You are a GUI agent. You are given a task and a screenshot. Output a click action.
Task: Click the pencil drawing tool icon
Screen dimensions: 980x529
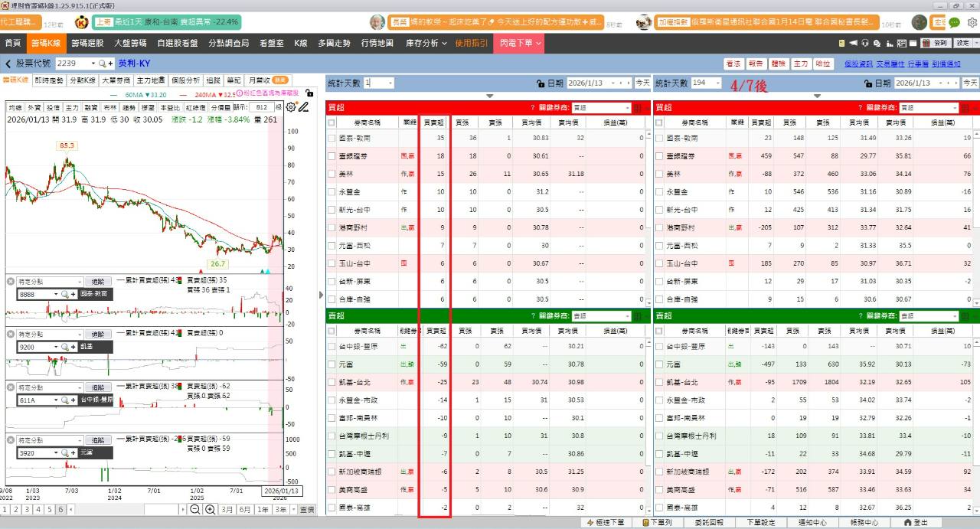tap(305, 107)
